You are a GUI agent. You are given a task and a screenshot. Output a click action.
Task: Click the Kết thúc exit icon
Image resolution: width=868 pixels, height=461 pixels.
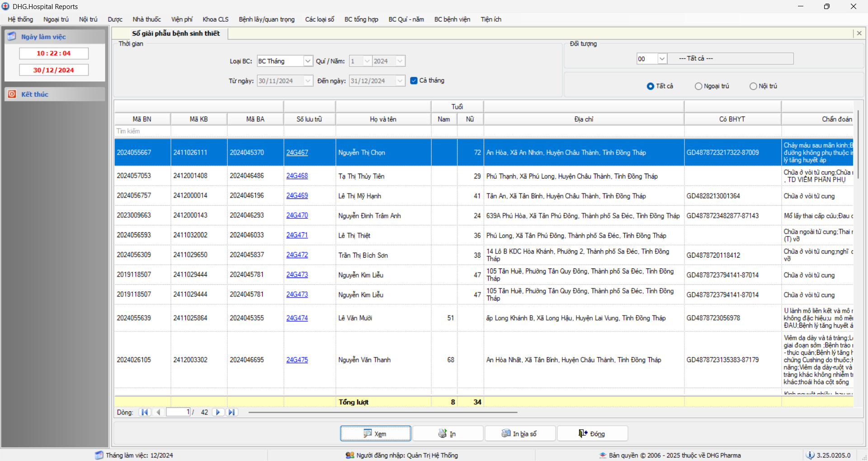point(12,94)
